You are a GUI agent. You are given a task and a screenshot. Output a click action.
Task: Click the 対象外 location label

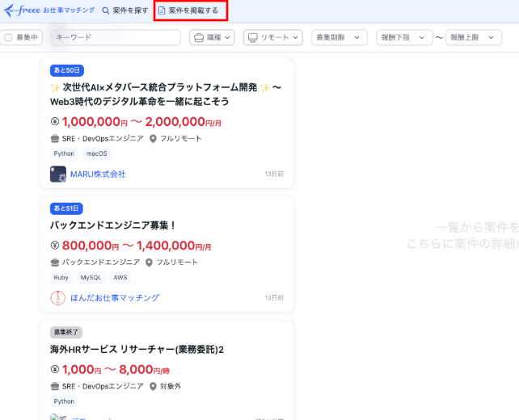pyautogui.click(x=171, y=386)
